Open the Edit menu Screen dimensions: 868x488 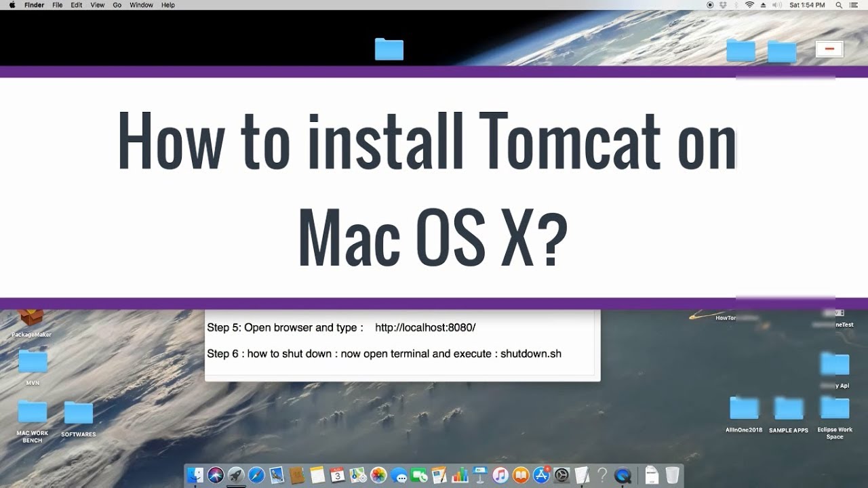(77, 5)
